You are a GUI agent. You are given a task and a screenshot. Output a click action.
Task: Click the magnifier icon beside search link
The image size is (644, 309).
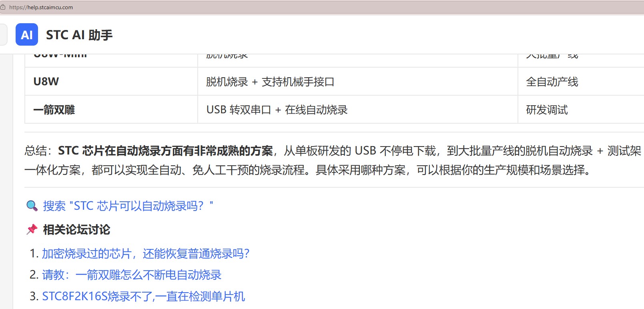point(32,206)
